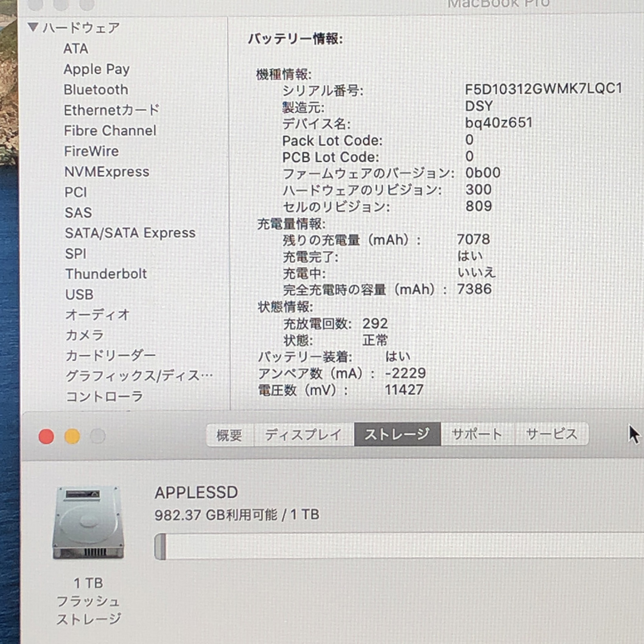Click the APPLESSD drive name
Screen dimensions: 644x644
click(196, 493)
